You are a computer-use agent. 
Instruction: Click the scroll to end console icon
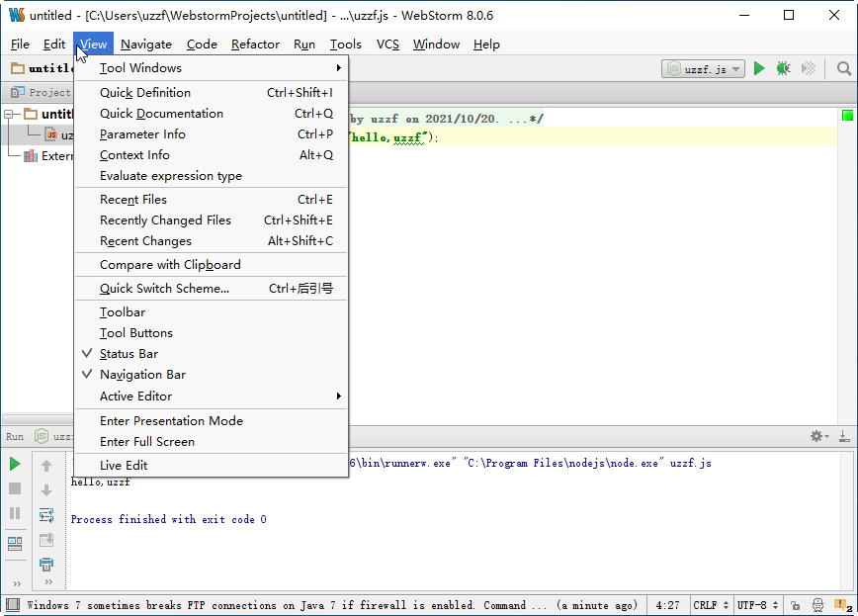[46, 540]
